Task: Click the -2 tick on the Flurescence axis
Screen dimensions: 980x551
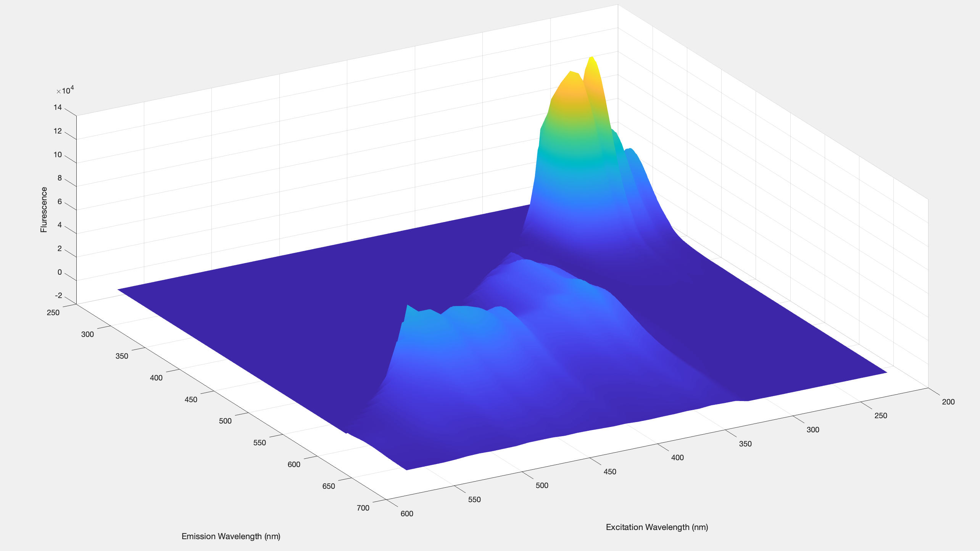Action: point(58,296)
